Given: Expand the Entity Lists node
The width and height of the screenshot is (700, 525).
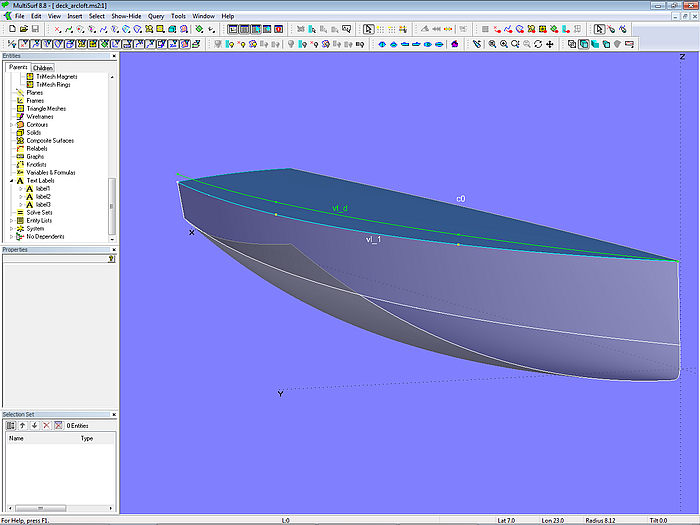Looking at the screenshot, I should 12,221.
